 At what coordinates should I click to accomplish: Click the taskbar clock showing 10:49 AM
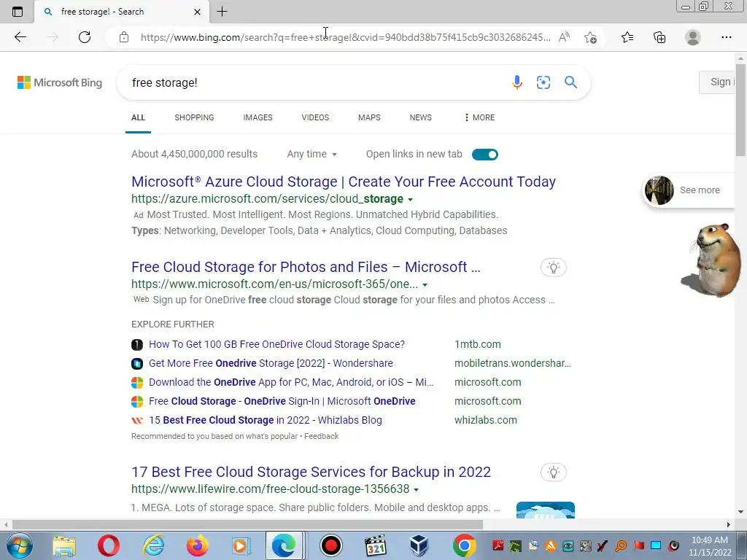pyautogui.click(x=710, y=546)
